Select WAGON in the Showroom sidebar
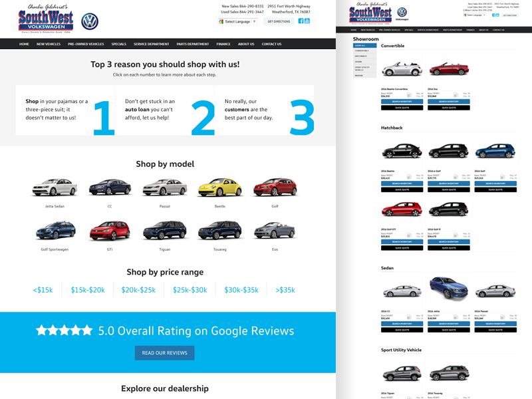Screen dimensions: 532x399 point(364,75)
